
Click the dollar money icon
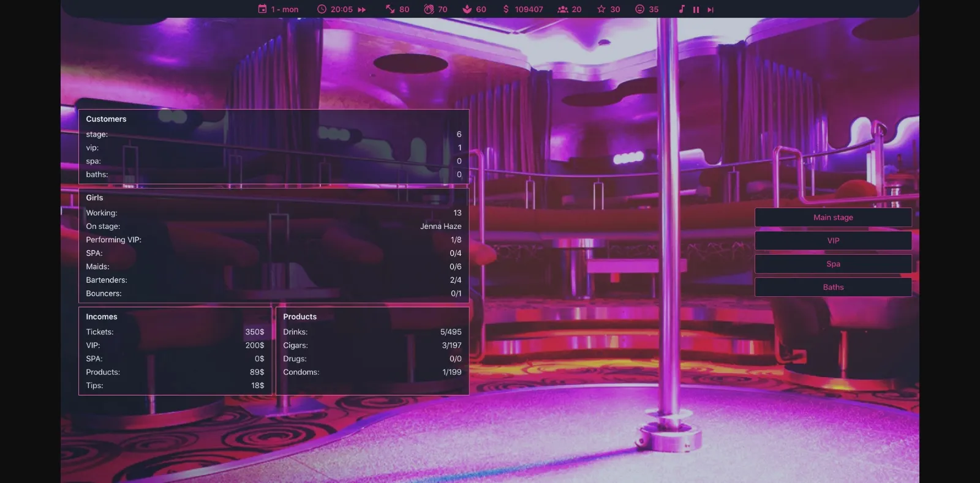coord(506,9)
